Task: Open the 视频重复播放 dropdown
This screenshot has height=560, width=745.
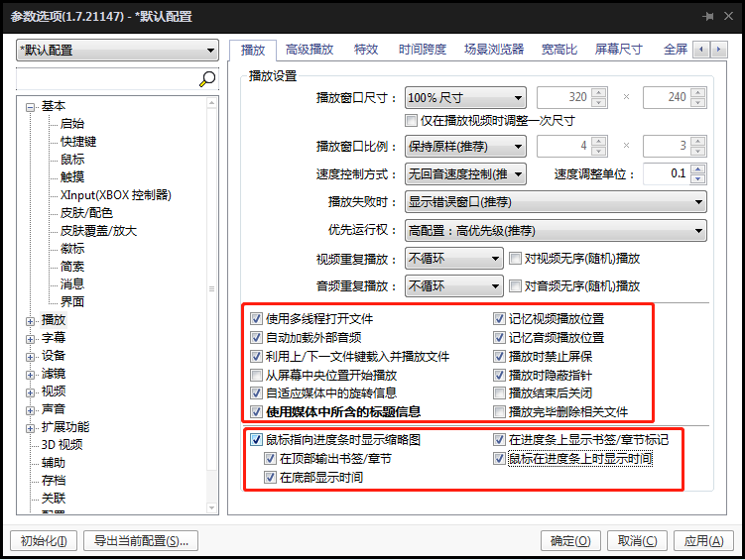Action: point(454,260)
